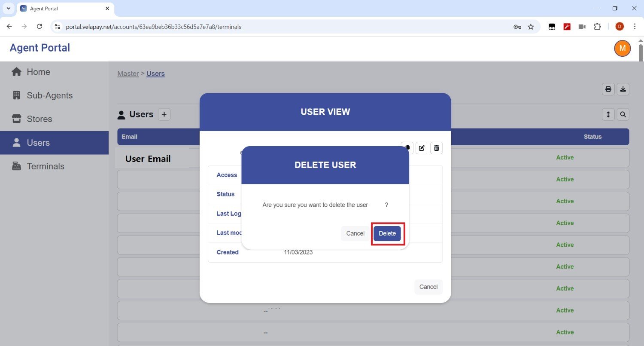Viewport: 644px width, 346px height.
Task: Open Sub-Agents in the sidebar
Action: 49,95
